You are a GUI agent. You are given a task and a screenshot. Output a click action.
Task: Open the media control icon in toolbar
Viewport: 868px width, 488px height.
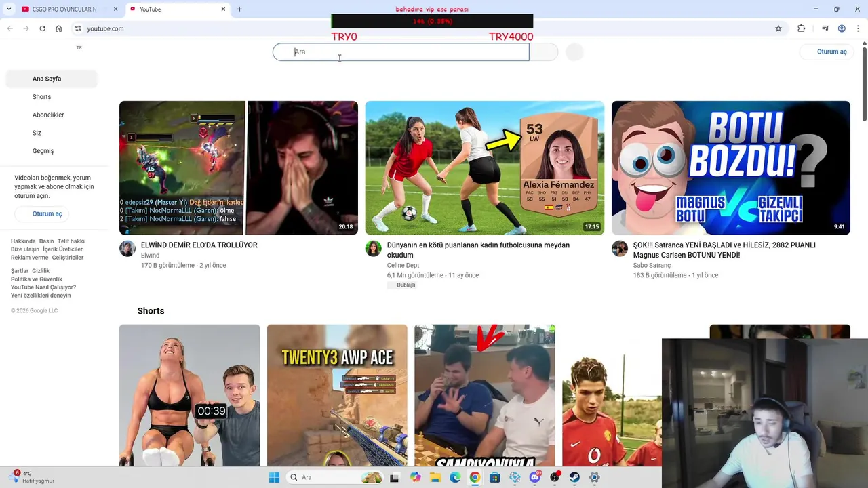pos(825,28)
